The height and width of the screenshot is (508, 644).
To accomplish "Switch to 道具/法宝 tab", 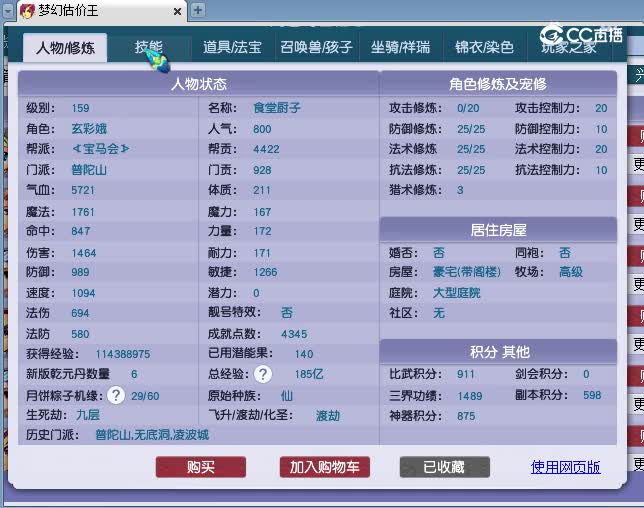I will tap(232, 47).
